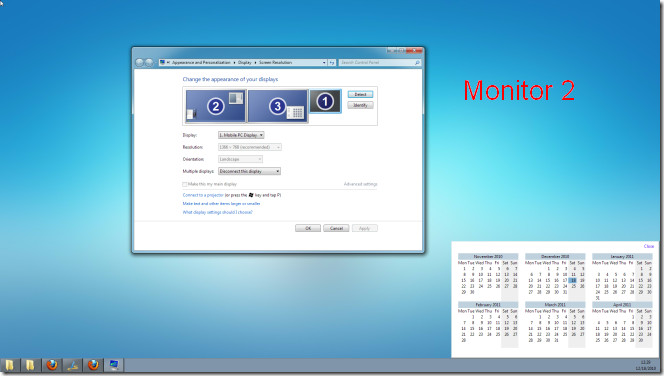Open the Multiple displays dropdown

click(249, 171)
